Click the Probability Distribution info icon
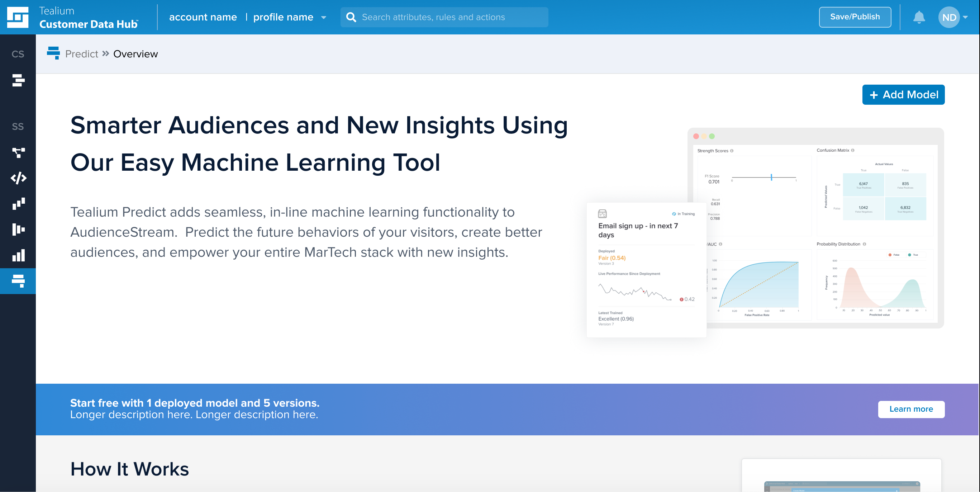Screen dimensions: 980x492 pyautogui.click(x=864, y=244)
